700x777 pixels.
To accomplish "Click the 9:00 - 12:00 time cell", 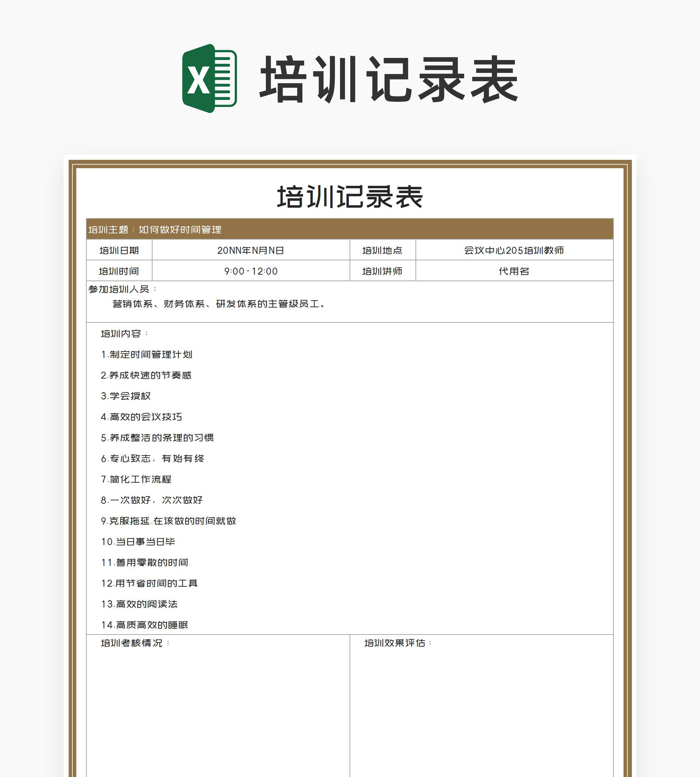I will pos(251,271).
